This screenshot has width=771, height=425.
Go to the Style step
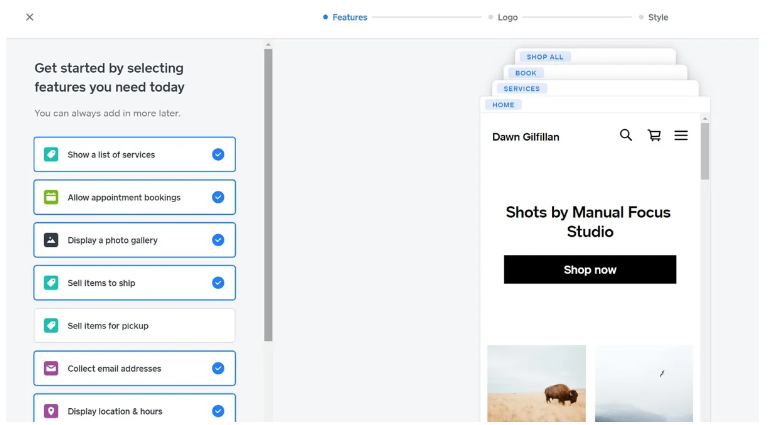point(653,17)
